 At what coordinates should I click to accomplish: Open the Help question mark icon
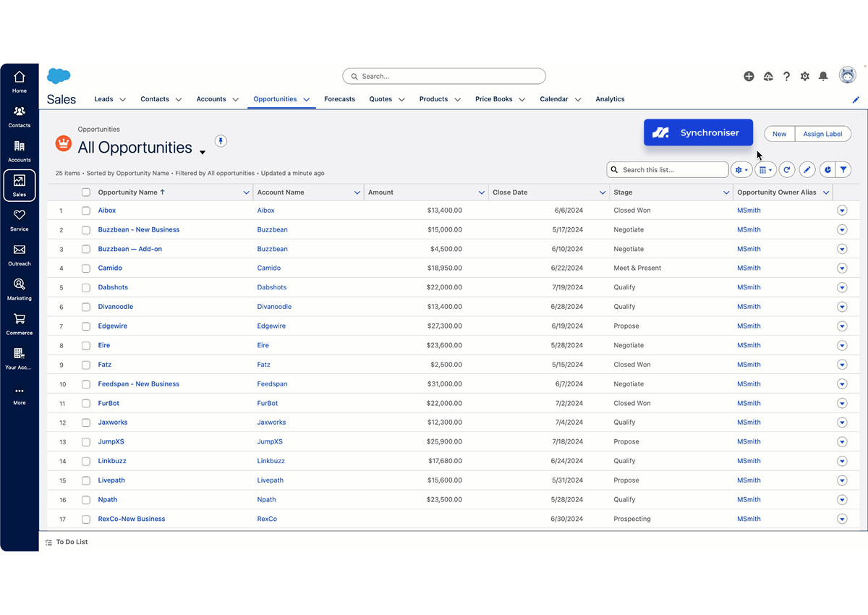tap(787, 76)
